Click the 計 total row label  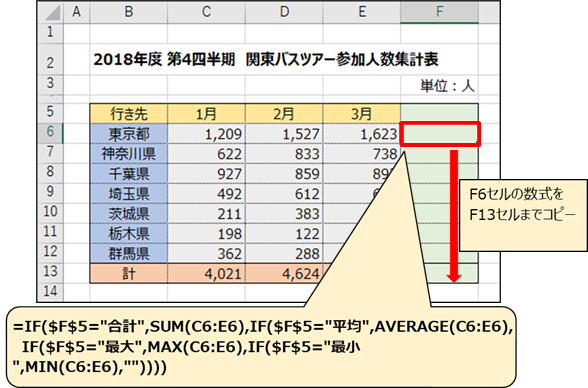pos(129,273)
